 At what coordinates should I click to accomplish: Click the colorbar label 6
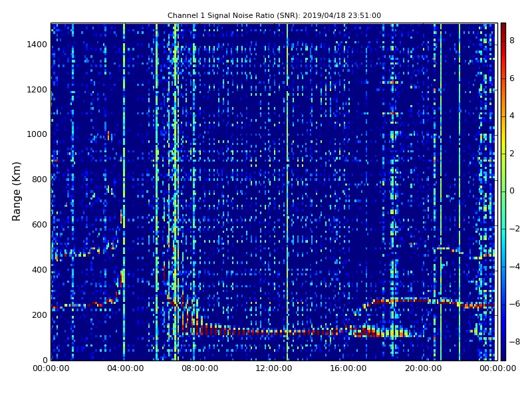512,78
